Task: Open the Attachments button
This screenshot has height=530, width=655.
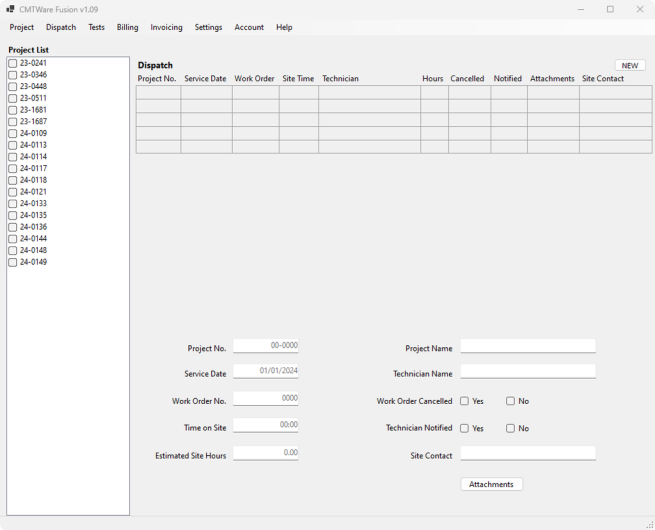Action: tap(491, 484)
